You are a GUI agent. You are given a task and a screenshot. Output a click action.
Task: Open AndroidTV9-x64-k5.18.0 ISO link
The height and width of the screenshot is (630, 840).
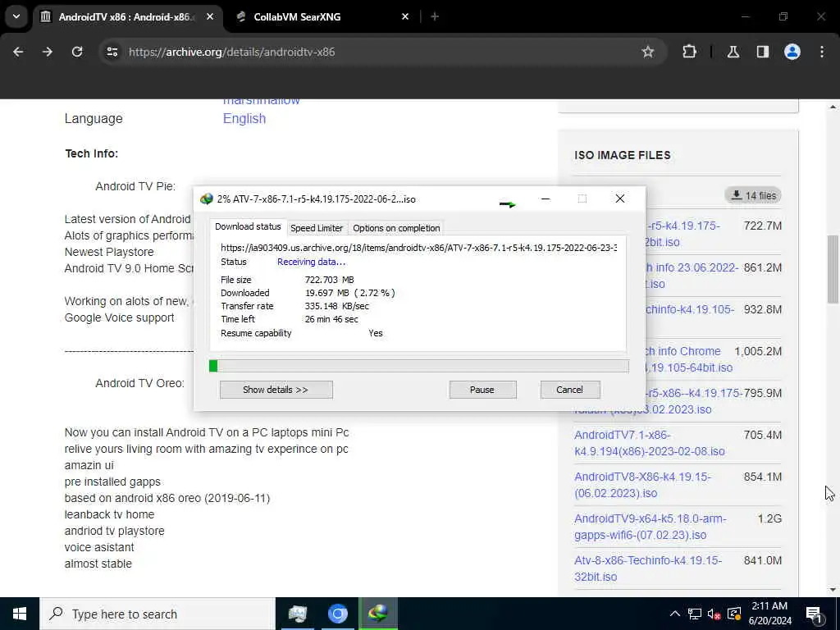coord(651,527)
